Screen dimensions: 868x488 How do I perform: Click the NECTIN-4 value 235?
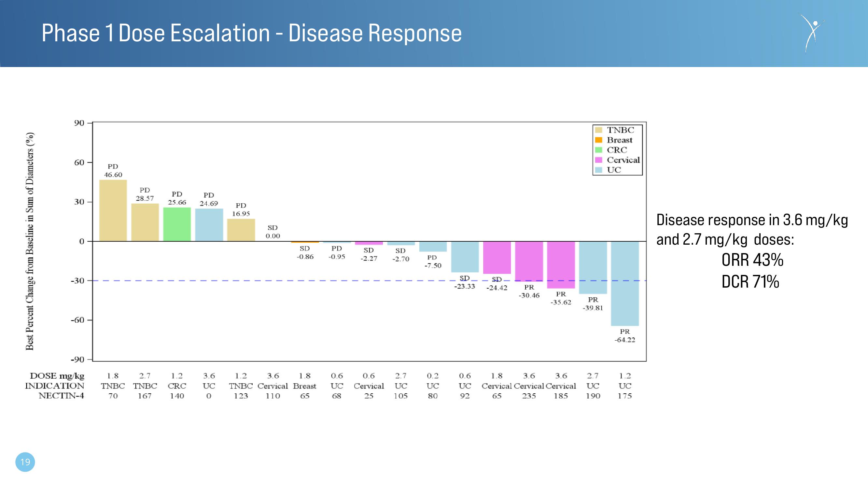point(529,396)
